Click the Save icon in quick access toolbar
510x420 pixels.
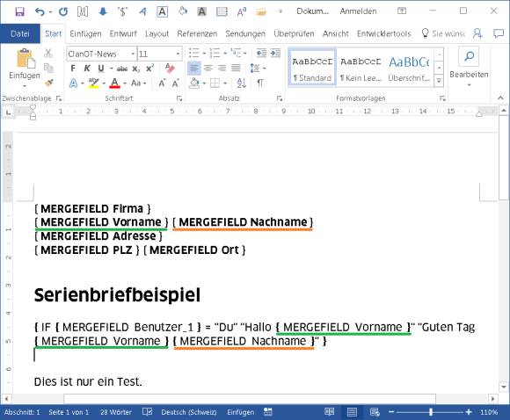point(20,11)
